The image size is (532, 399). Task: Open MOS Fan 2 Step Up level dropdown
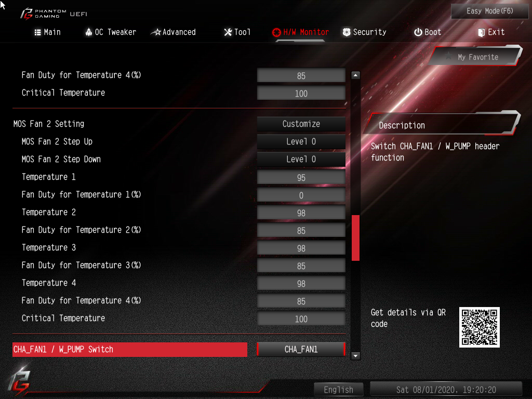pyautogui.click(x=301, y=141)
